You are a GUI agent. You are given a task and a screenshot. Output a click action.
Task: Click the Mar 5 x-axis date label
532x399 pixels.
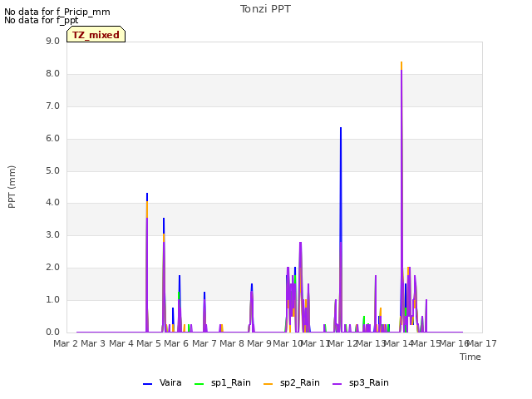coord(149,343)
